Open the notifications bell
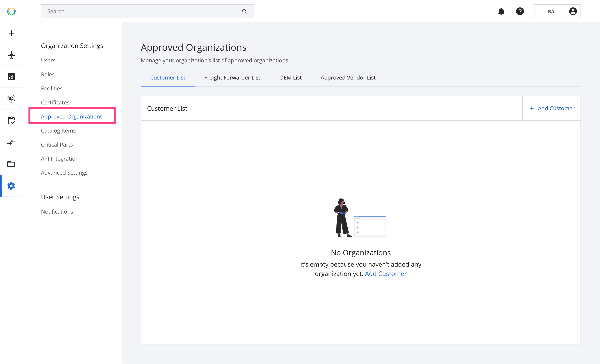Image resolution: width=600 pixels, height=364 pixels. [x=501, y=11]
